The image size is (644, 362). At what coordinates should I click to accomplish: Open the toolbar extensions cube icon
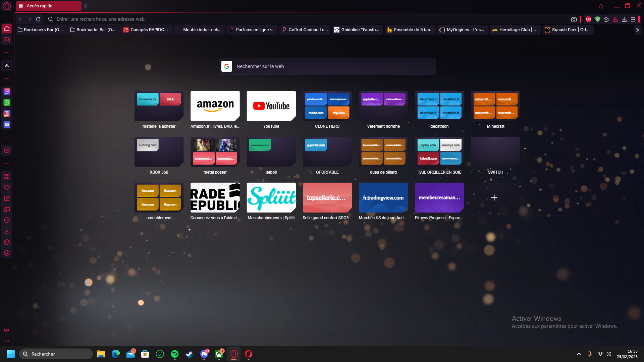606,19
